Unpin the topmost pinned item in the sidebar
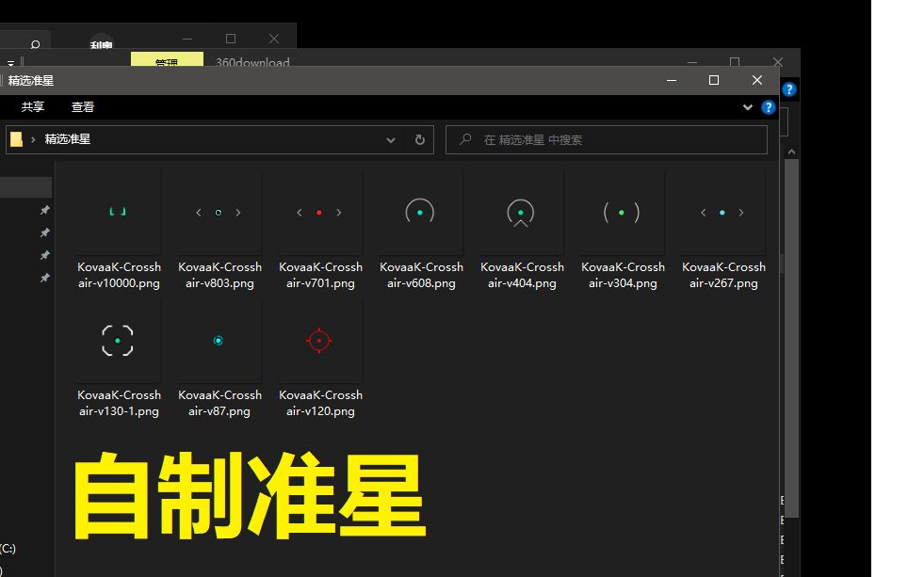Image resolution: width=924 pixels, height=577 pixels. point(43,210)
